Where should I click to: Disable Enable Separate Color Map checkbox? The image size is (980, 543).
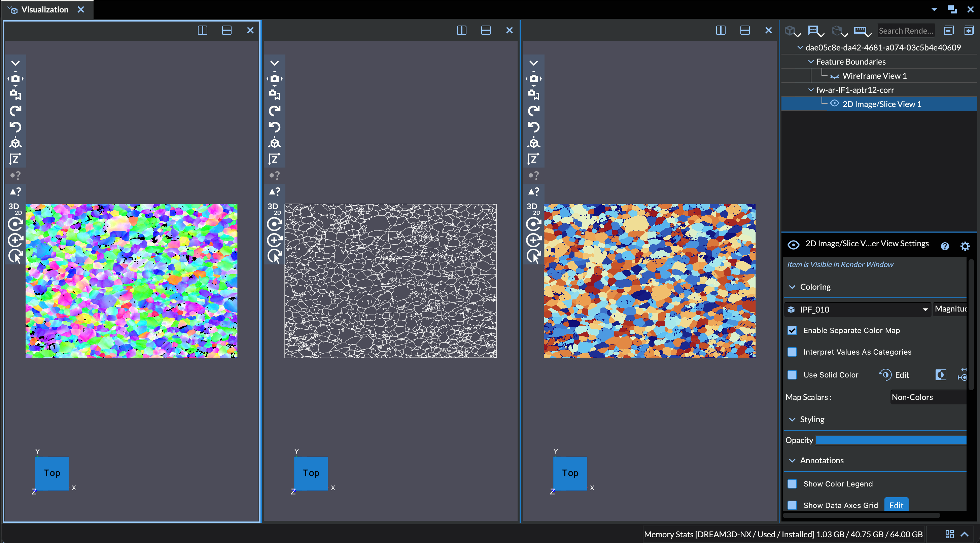coord(792,330)
